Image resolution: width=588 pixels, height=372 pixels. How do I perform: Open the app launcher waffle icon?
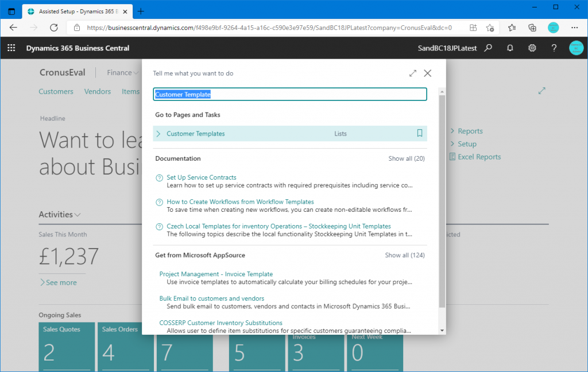pos(11,48)
